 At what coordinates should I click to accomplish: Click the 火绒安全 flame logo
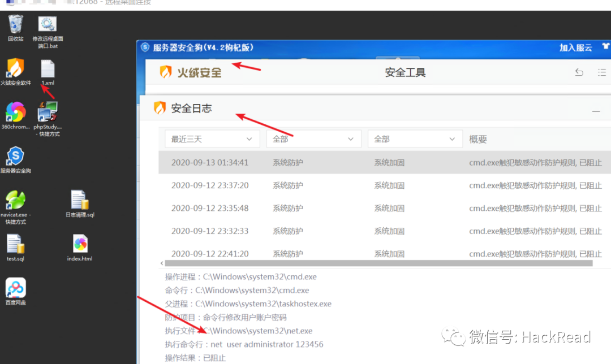click(x=166, y=72)
